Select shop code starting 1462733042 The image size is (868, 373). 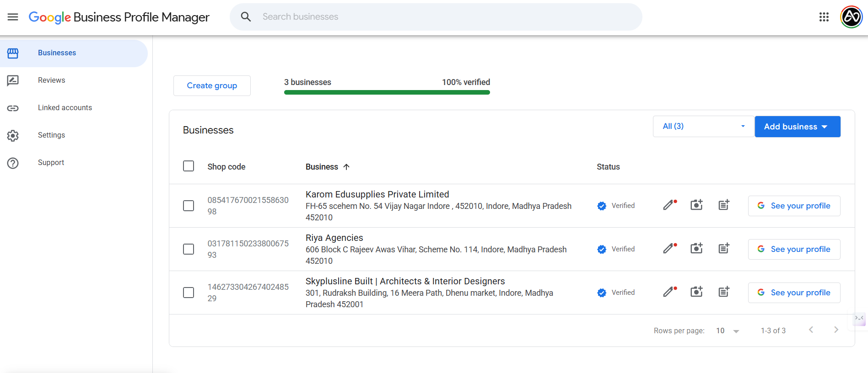[x=248, y=293]
